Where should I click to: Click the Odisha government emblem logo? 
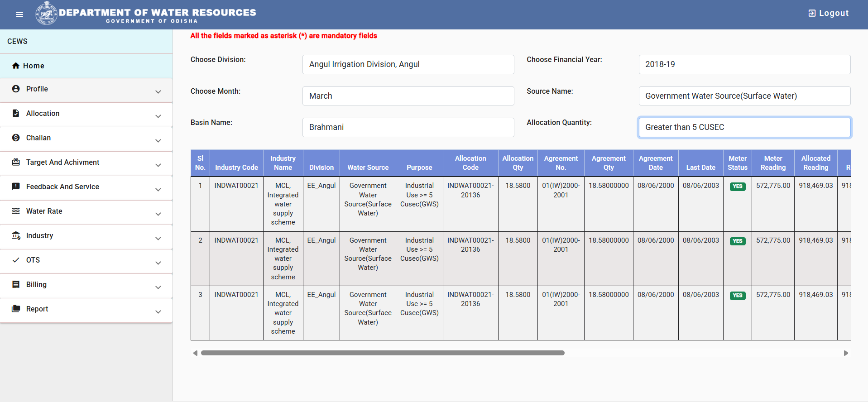[47, 13]
